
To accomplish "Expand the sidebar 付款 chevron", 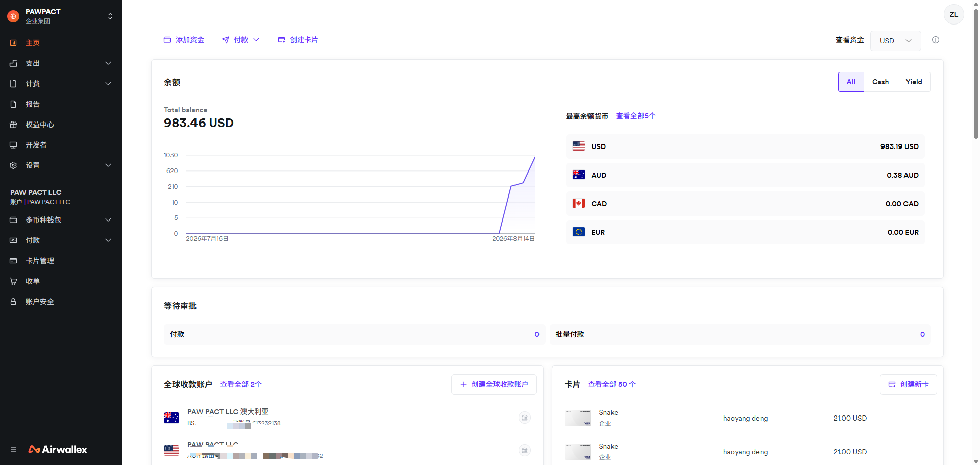I will tap(108, 240).
